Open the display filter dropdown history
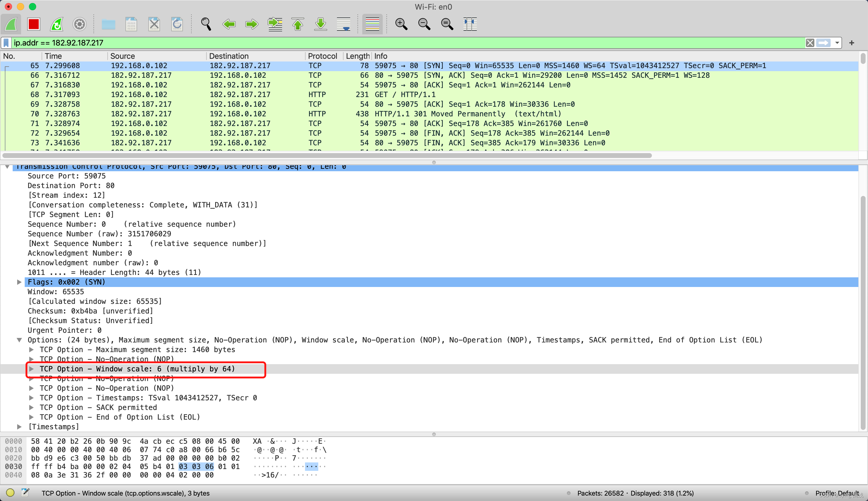 (x=837, y=43)
